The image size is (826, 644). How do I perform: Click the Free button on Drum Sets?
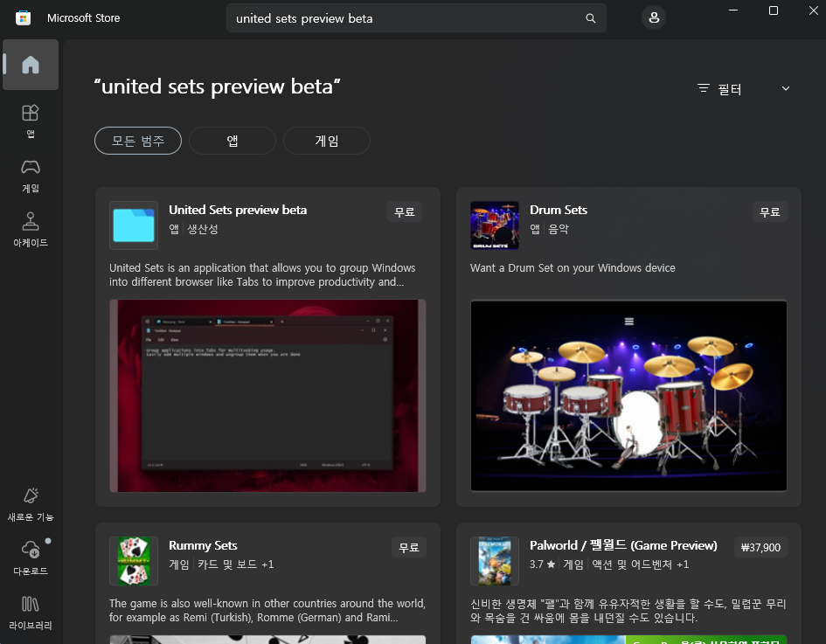pyautogui.click(x=770, y=211)
